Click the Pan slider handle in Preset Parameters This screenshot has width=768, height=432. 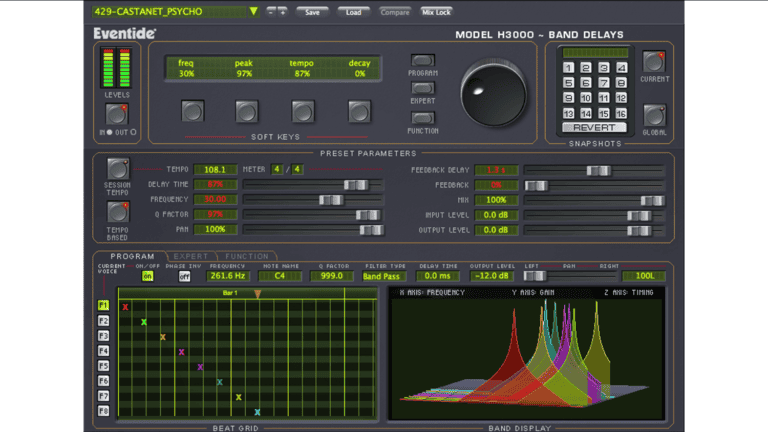371,230
